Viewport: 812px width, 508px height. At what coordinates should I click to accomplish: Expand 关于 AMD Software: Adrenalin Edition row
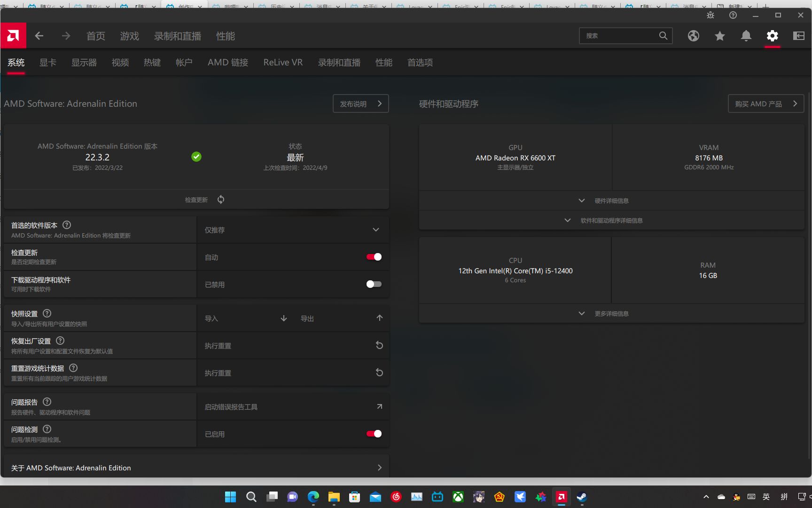196,468
